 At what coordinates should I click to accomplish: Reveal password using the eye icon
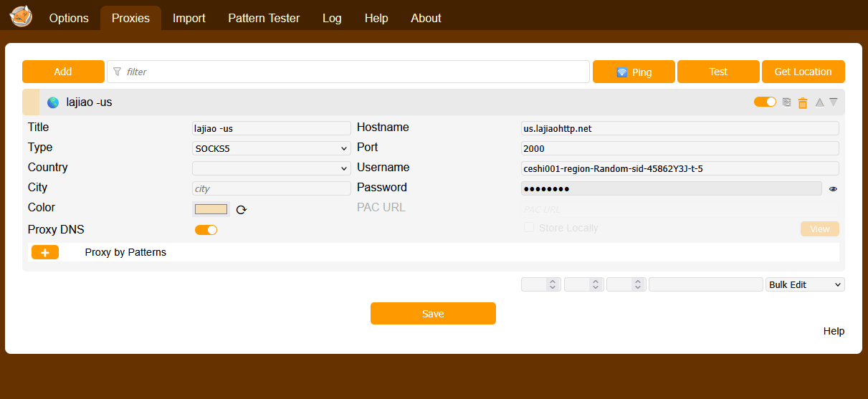pos(833,189)
